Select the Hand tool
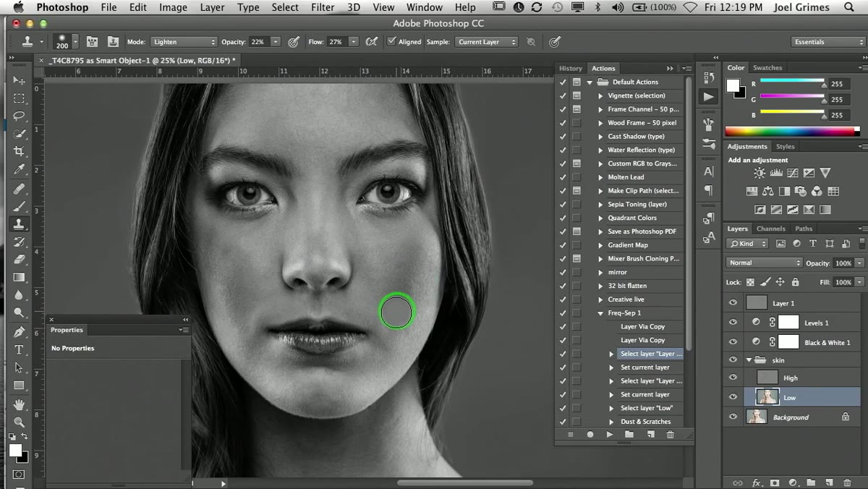Viewport: 868px width, 489px height. (x=20, y=404)
